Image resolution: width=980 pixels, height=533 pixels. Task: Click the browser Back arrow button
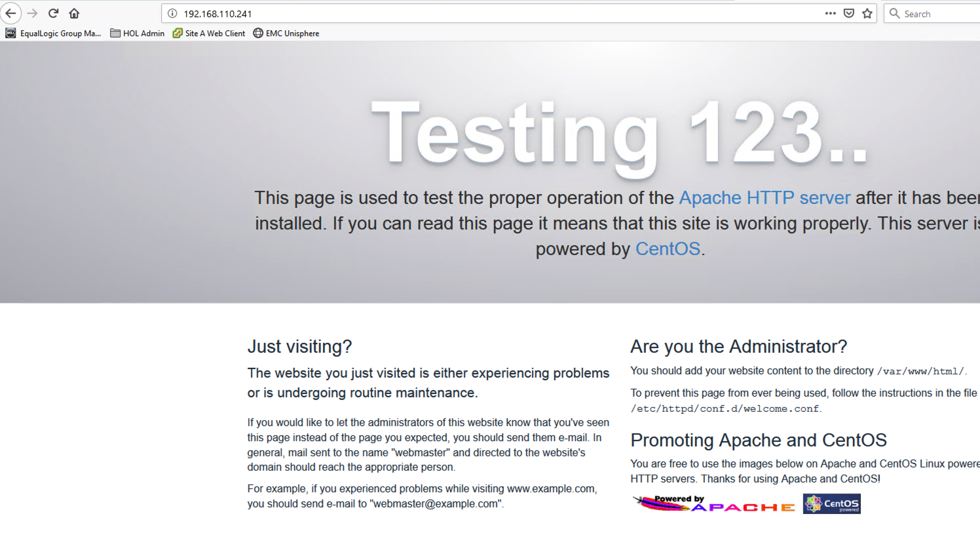coord(11,13)
